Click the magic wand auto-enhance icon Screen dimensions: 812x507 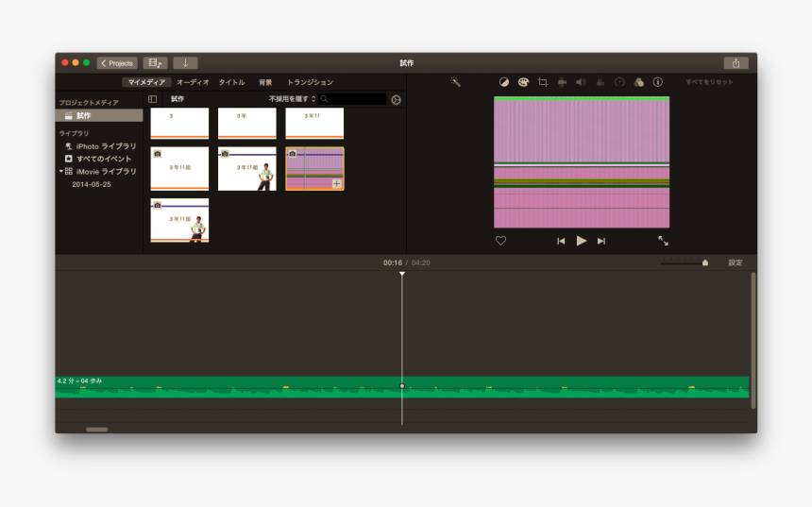pyautogui.click(x=455, y=82)
